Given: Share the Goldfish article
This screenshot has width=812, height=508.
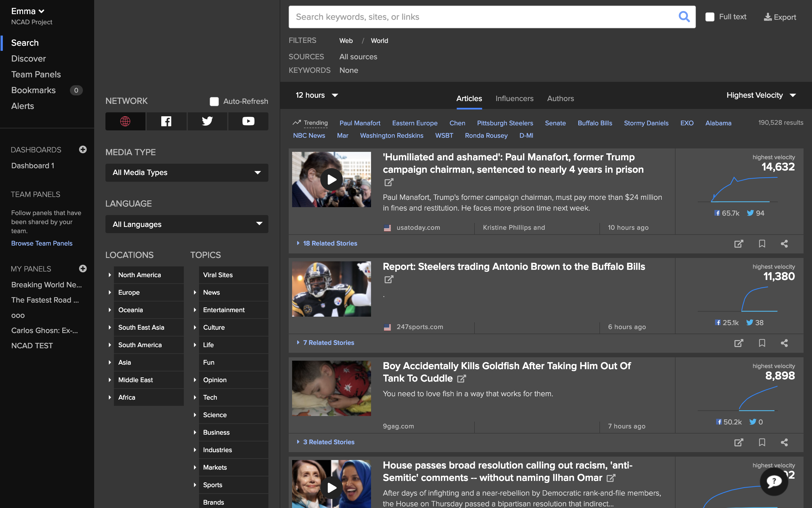Looking at the screenshot, I should 784,442.
